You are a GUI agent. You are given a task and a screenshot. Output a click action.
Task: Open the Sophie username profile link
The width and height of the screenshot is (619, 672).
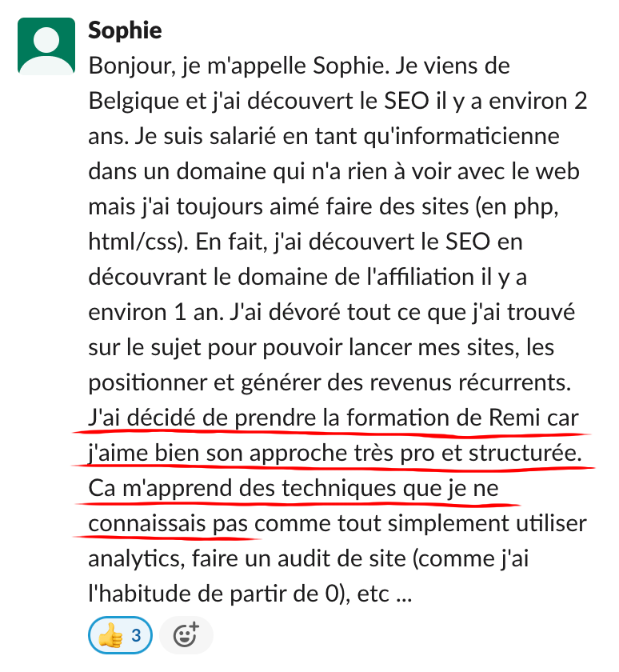(125, 31)
